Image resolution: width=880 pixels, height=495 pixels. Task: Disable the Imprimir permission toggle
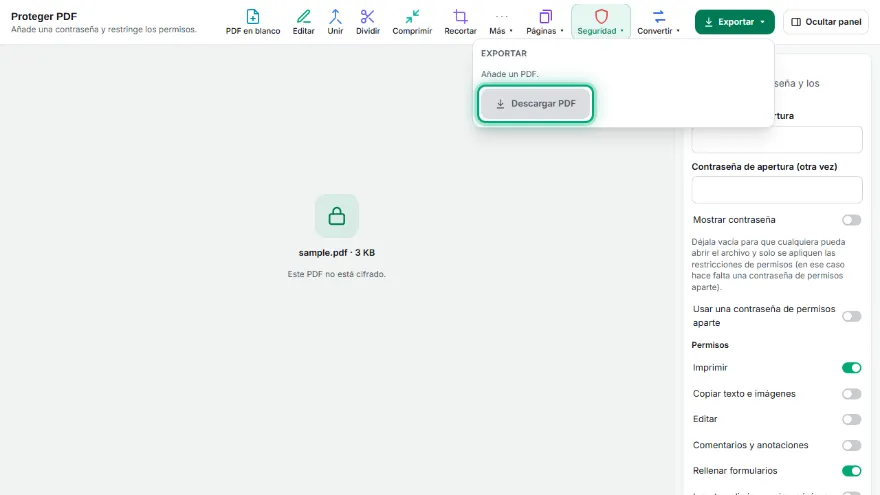click(851, 368)
